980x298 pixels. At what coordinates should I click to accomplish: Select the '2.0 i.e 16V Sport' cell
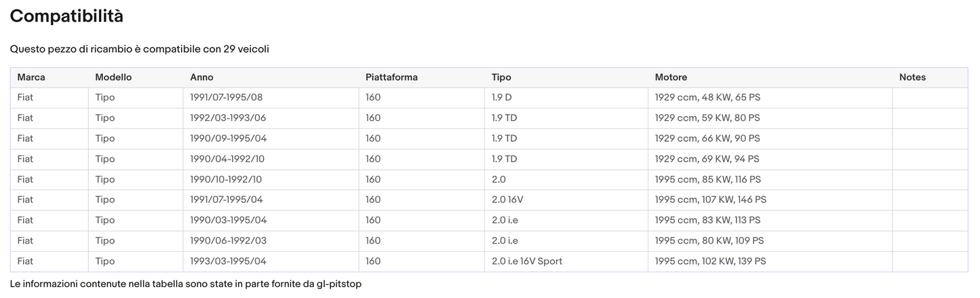point(527,261)
